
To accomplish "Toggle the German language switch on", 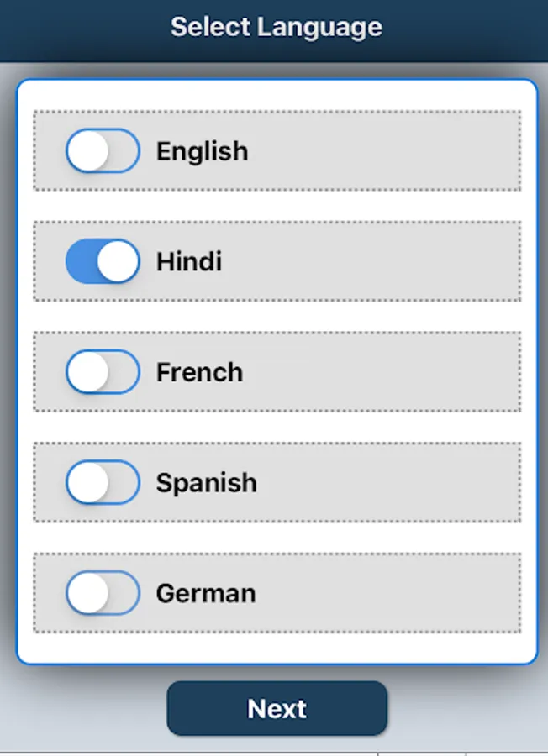I will point(103,593).
